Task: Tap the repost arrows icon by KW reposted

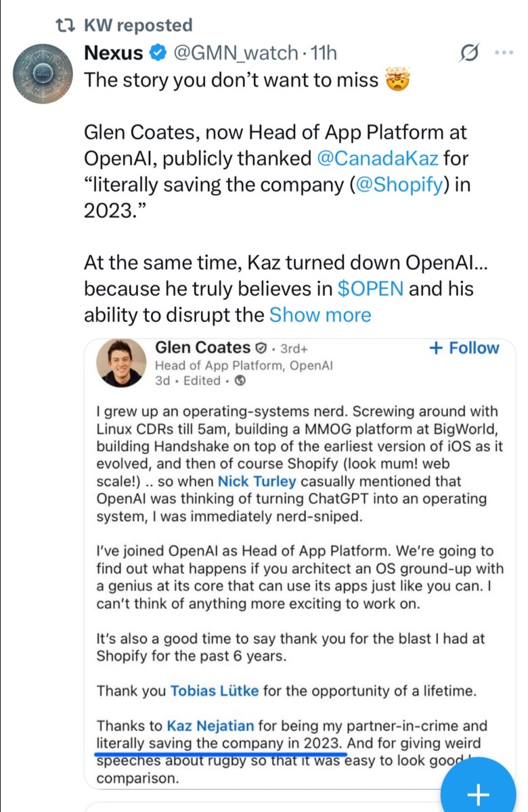Action: [x=66, y=25]
